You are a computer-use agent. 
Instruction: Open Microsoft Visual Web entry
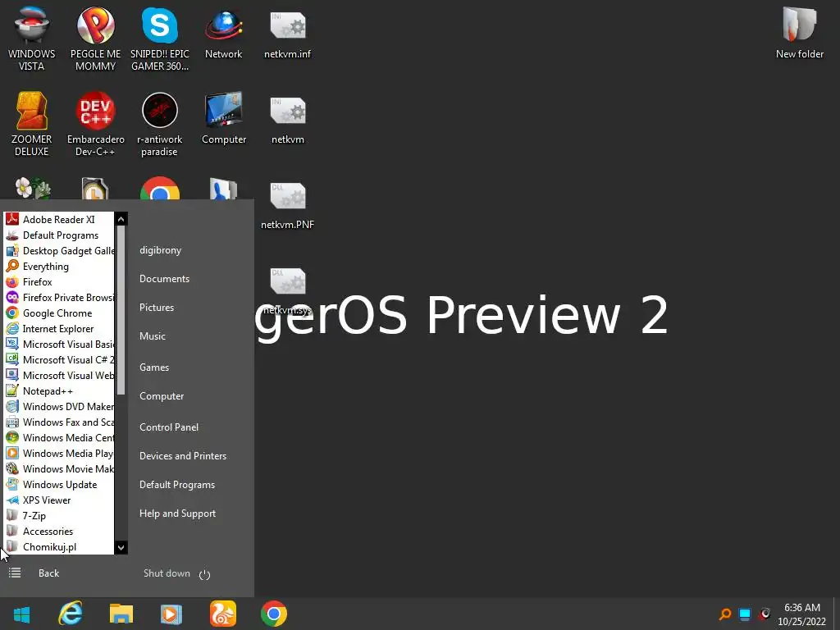coord(59,375)
